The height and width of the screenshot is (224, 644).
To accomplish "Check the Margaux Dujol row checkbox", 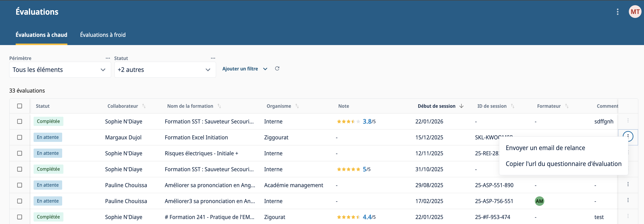I will 19,137.
